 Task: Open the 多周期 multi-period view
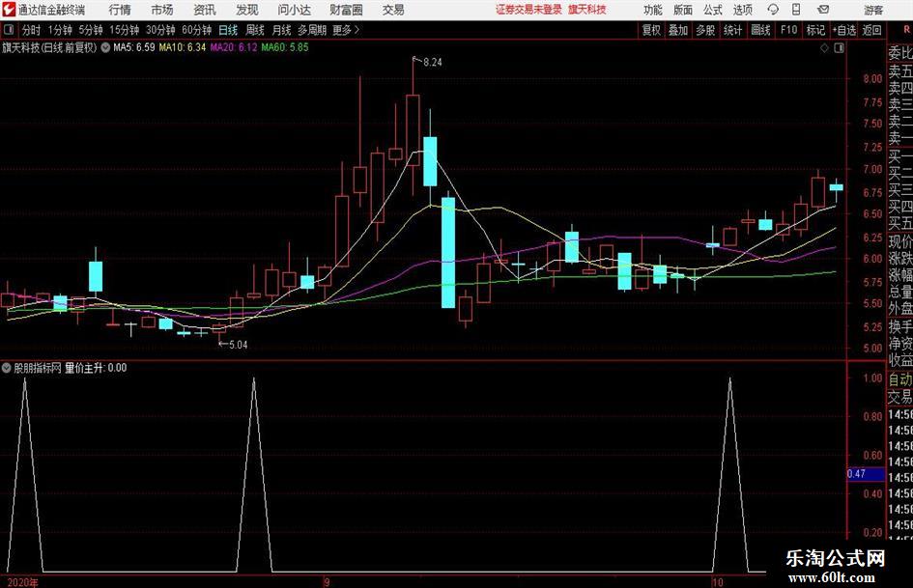[312, 30]
